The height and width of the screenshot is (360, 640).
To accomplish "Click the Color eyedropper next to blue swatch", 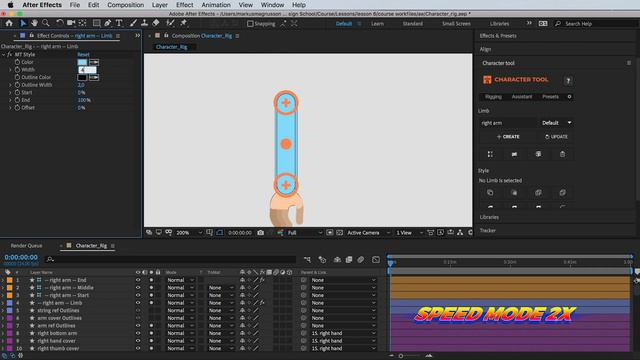I will 94,62.
